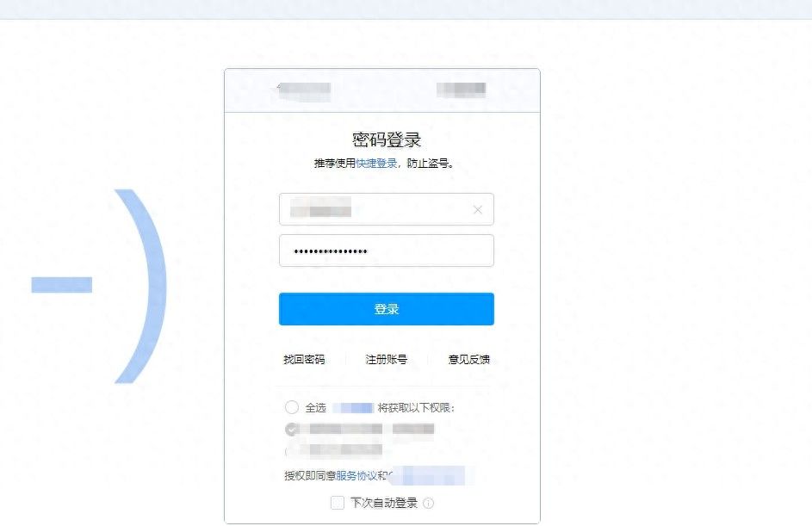Uncheck the first checked permission item
Viewport: 812px width, 526px height.
(x=292, y=430)
